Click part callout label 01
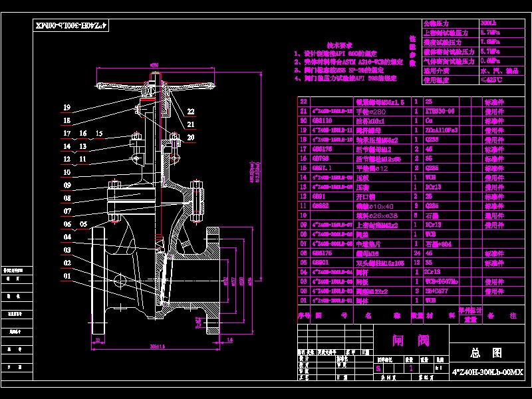 66,276
